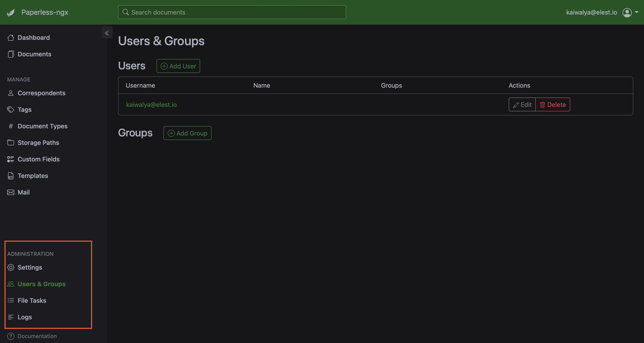Click the Custom Fields sidebar item
644x343 pixels.
tap(38, 159)
